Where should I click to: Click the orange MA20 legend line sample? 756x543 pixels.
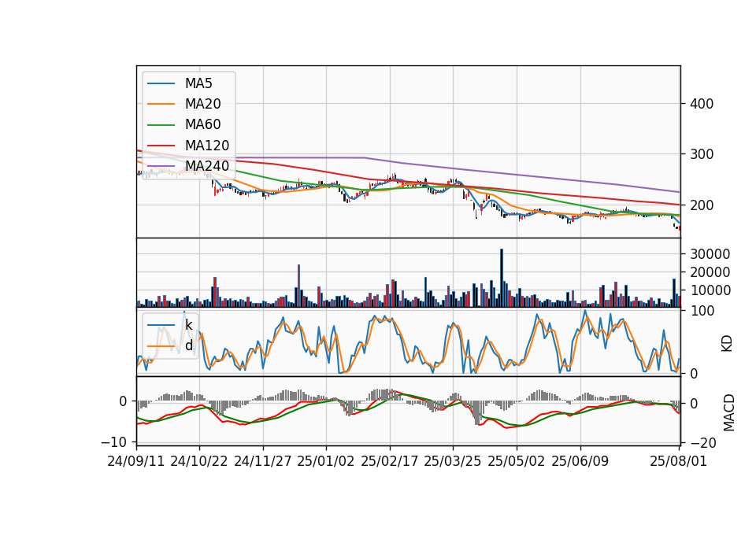click(x=161, y=104)
